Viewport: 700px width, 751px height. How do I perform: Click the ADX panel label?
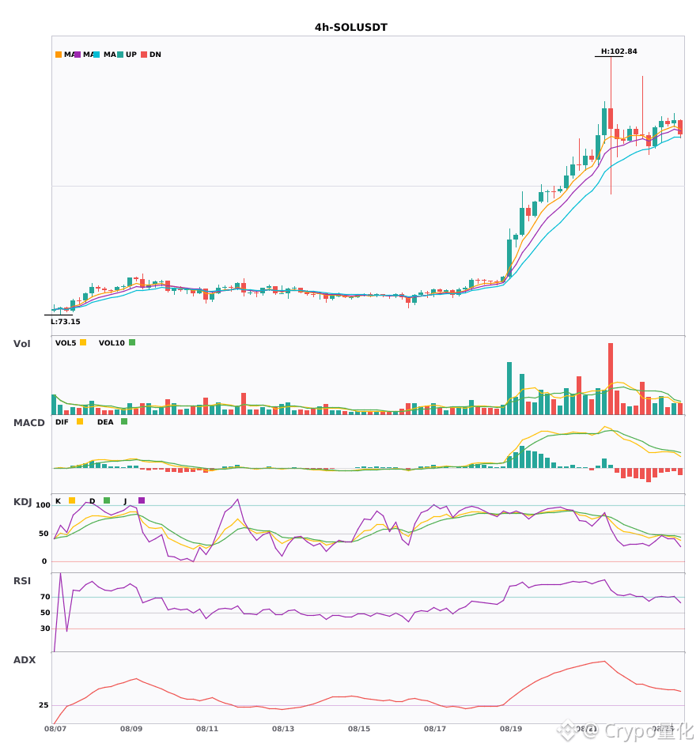(25, 660)
